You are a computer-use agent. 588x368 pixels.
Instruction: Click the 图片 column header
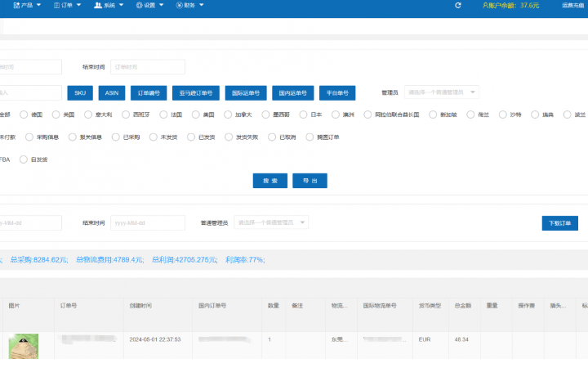14,306
